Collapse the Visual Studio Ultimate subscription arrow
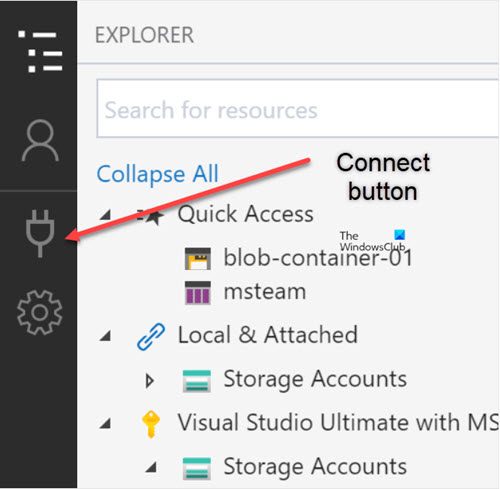The image size is (500, 489). click(106, 424)
